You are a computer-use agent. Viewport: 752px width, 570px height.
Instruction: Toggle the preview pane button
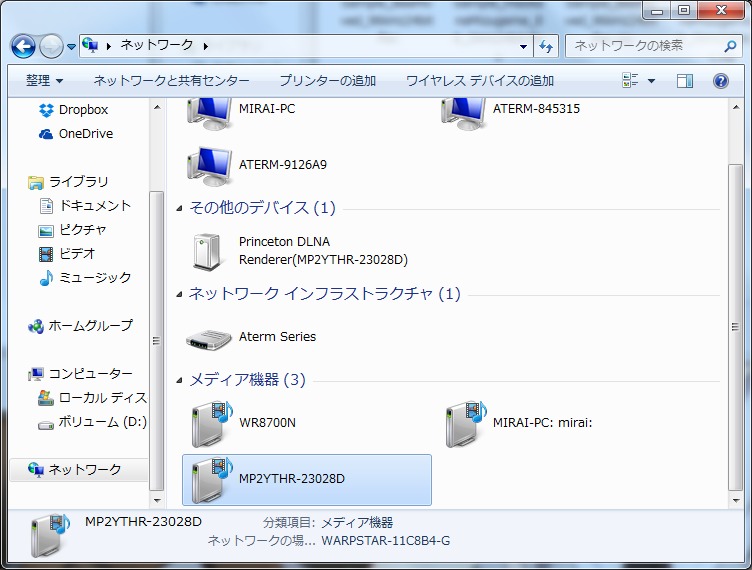[x=684, y=81]
